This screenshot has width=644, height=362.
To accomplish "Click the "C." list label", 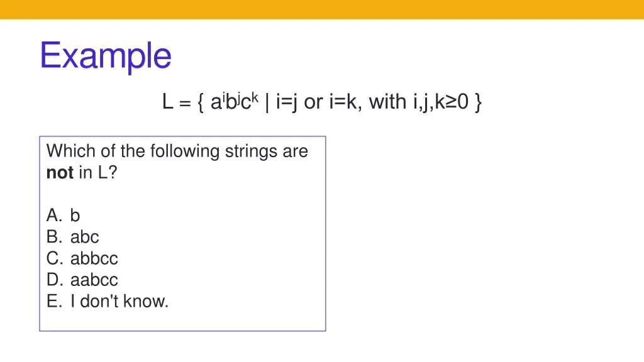I will pyautogui.click(x=54, y=258).
